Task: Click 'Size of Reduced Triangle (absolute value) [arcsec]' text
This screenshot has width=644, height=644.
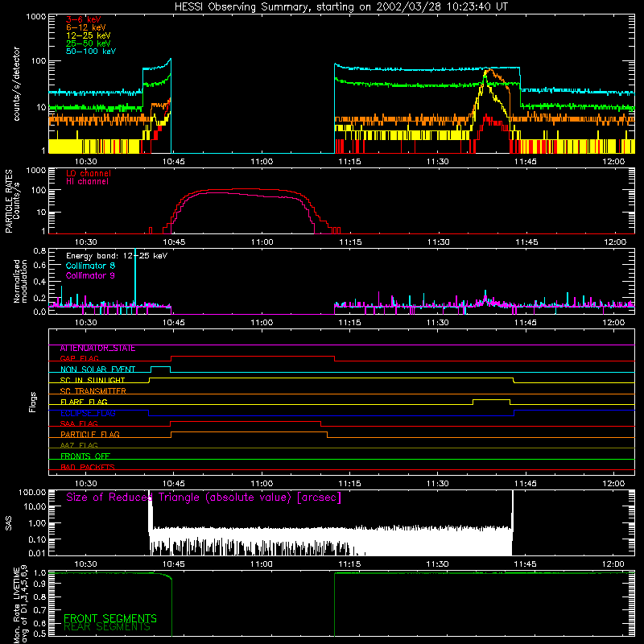Action: click(x=204, y=497)
